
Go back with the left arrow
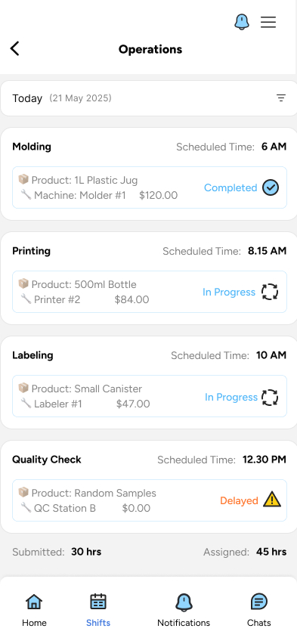coord(15,48)
